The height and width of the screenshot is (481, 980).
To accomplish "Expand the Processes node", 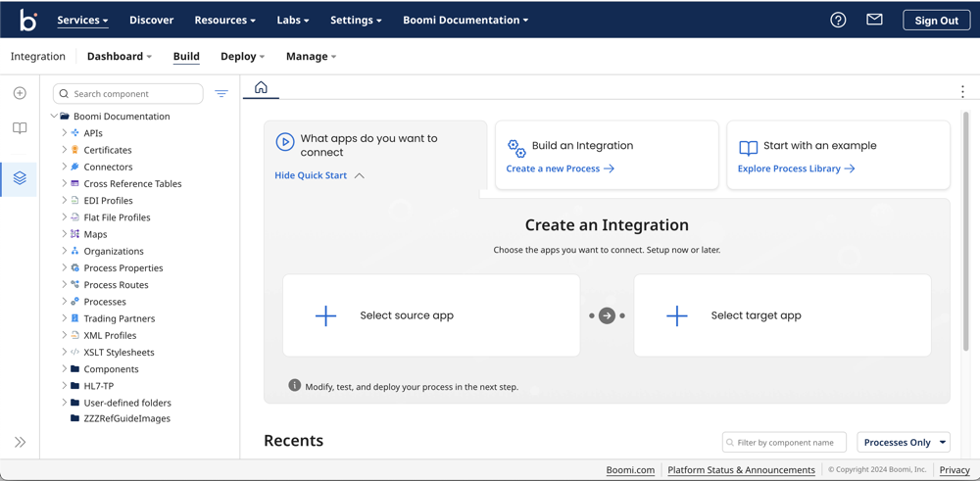I will pyautogui.click(x=65, y=302).
